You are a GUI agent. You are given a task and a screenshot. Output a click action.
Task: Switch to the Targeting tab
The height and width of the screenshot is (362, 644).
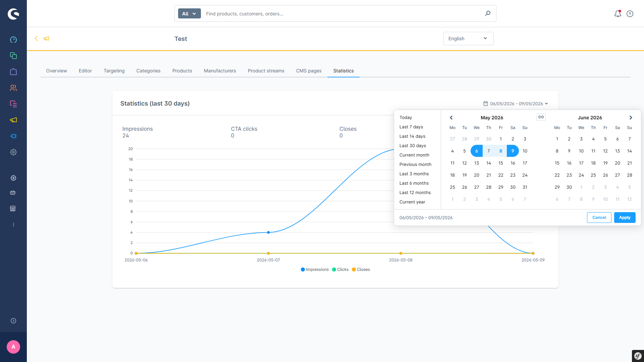[114, 71]
